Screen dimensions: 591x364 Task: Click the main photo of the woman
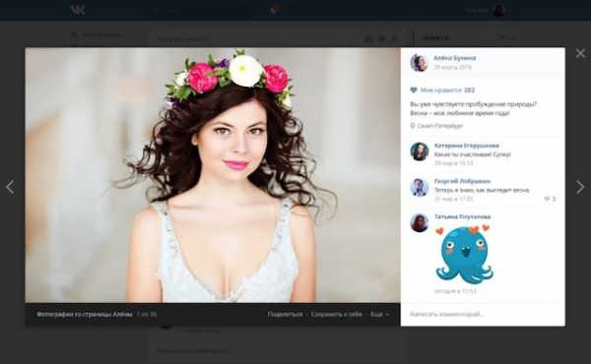point(213,175)
